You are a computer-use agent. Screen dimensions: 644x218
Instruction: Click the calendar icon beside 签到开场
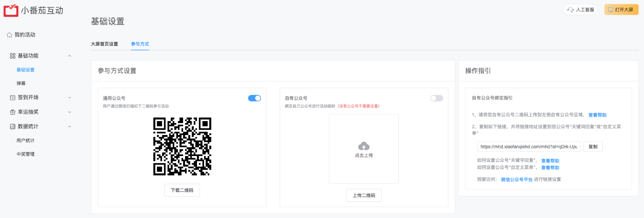pyautogui.click(x=12, y=97)
